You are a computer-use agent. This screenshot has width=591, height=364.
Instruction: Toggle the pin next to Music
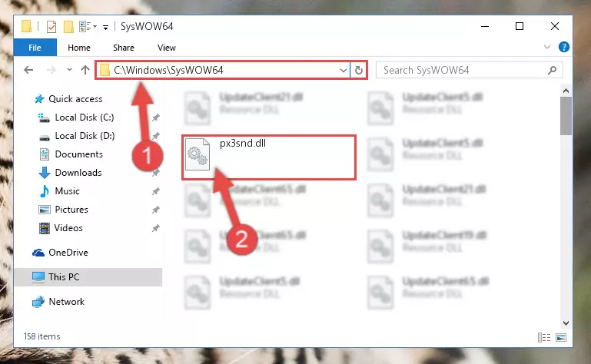click(156, 191)
